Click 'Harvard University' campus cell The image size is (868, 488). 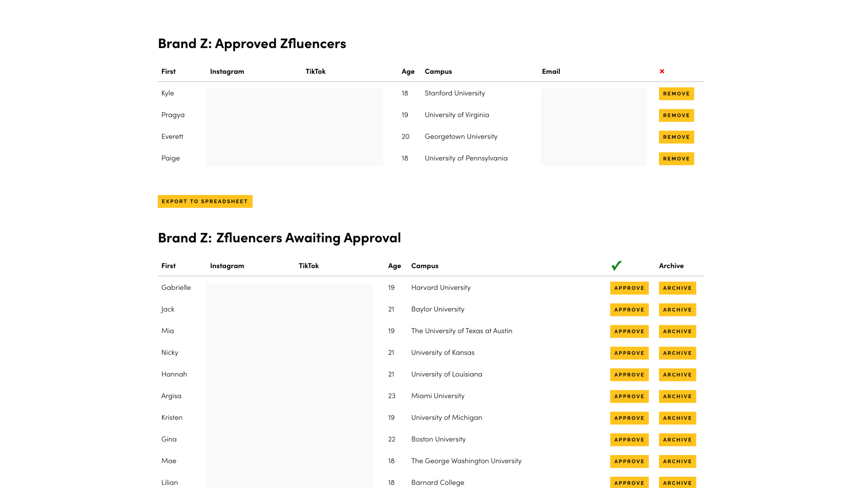pyautogui.click(x=441, y=288)
